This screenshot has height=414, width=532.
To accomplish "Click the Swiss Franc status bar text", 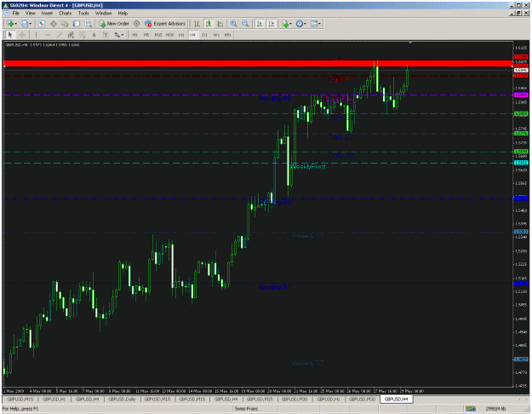I will point(246,409).
